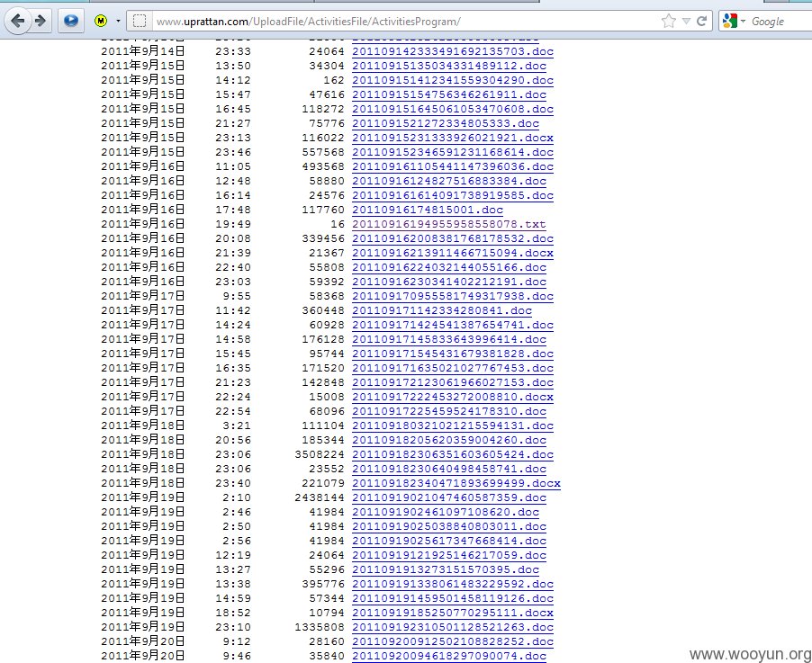Viewport: 812px width, 663px height.
Task: Click the 58880 file size value
Action: pyautogui.click(x=327, y=181)
